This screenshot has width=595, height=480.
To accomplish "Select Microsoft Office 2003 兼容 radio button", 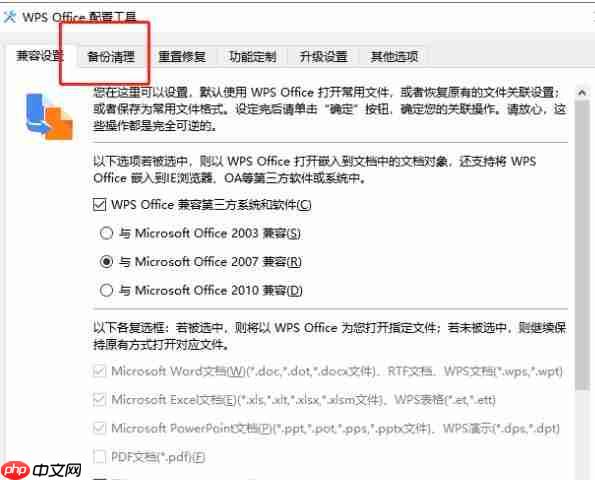I will pos(106,233).
